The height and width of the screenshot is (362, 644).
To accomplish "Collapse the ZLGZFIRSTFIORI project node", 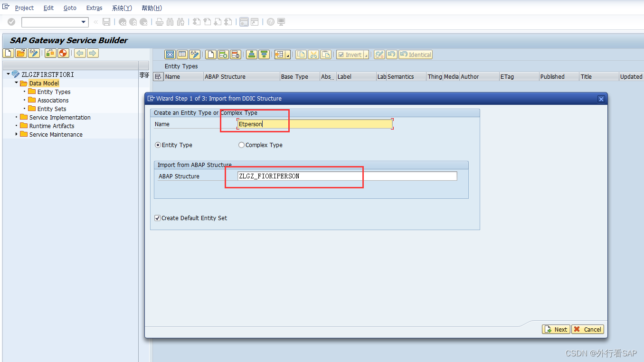I will click(9, 74).
